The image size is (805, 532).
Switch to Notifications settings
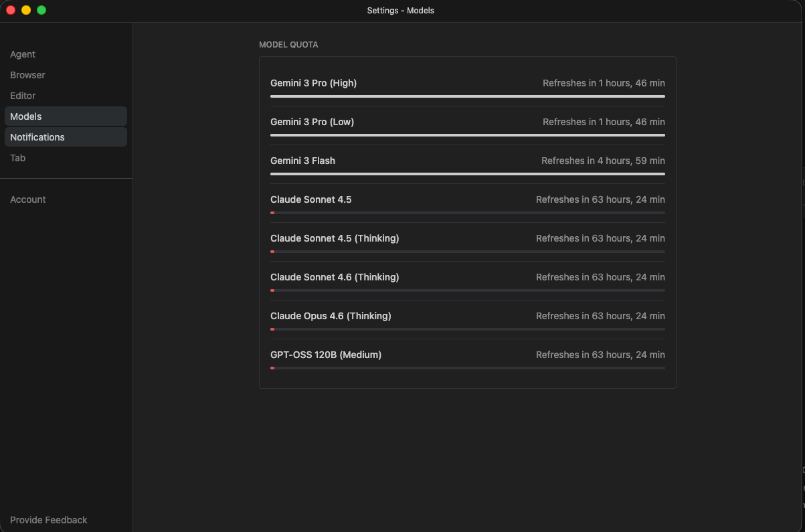pyautogui.click(x=66, y=137)
